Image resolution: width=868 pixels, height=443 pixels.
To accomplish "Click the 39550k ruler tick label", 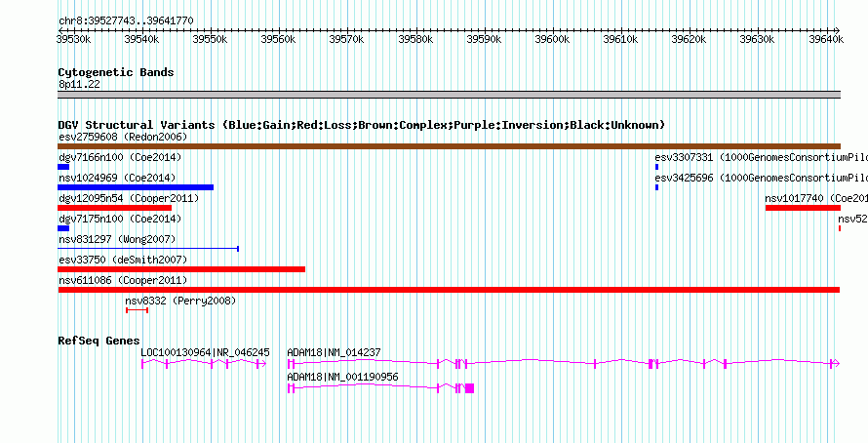I will [x=210, y=39].
